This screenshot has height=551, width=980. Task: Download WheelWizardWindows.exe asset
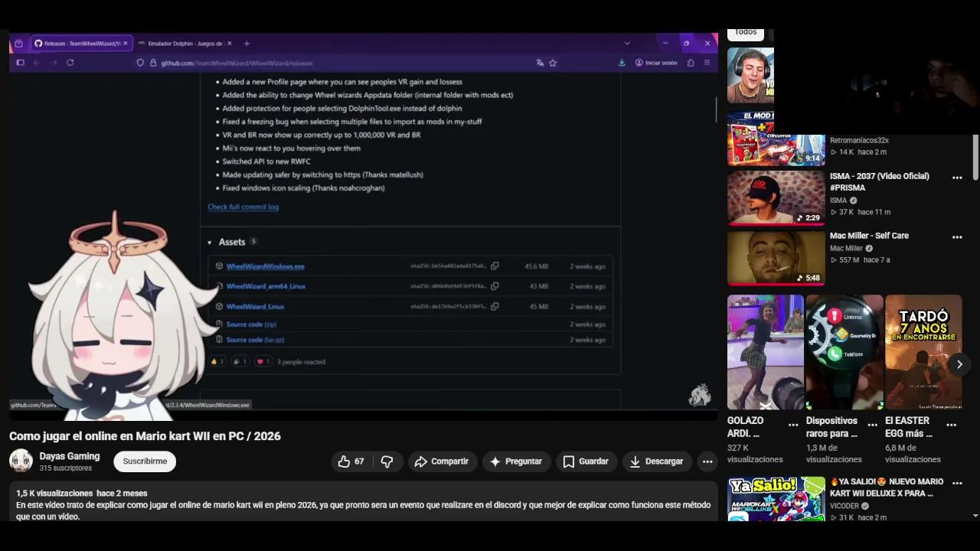[265, 266]
